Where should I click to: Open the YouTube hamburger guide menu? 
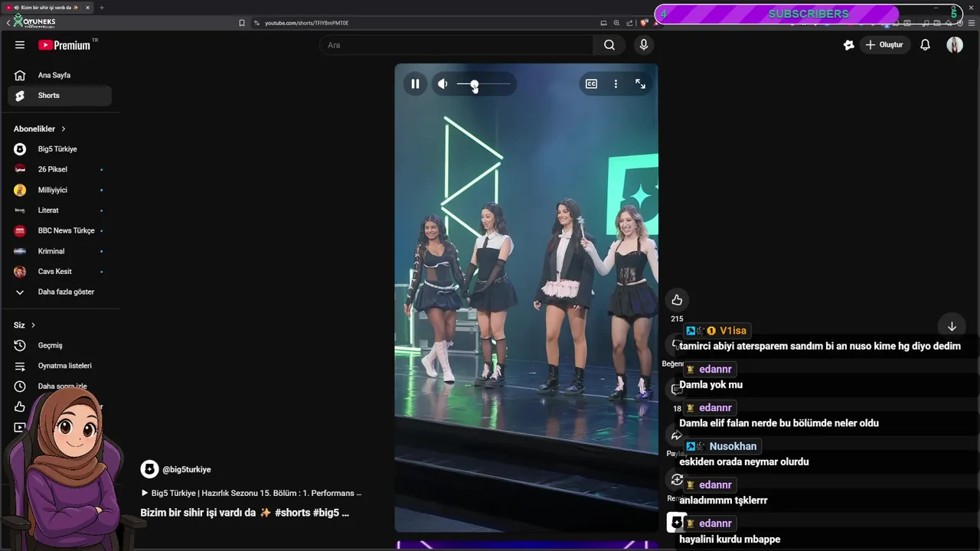click(20, 45)
